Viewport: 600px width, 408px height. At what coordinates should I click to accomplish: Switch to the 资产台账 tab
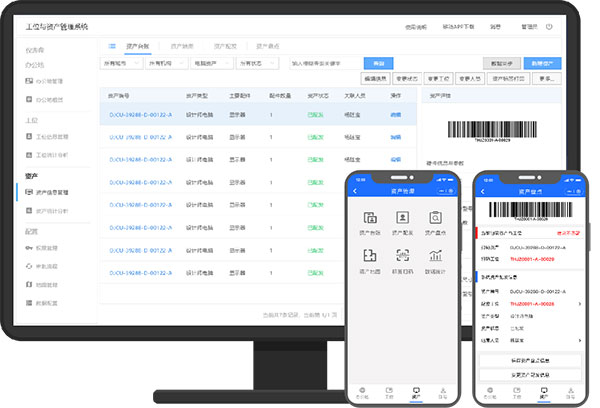pos(139,46)
